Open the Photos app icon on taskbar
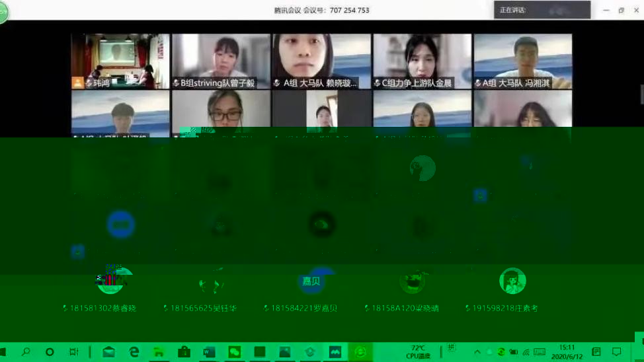The image size is (644, 362). point(284,351)
